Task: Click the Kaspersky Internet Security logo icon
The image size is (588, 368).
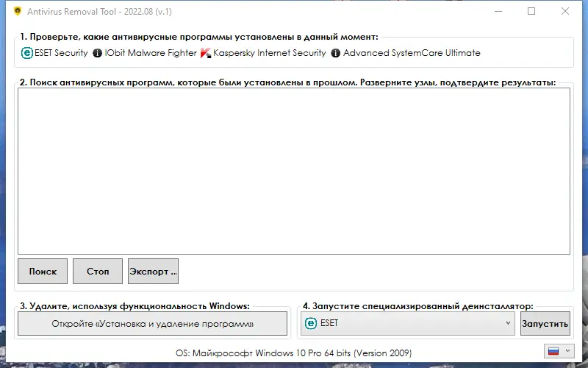Action: pos(206,53)
